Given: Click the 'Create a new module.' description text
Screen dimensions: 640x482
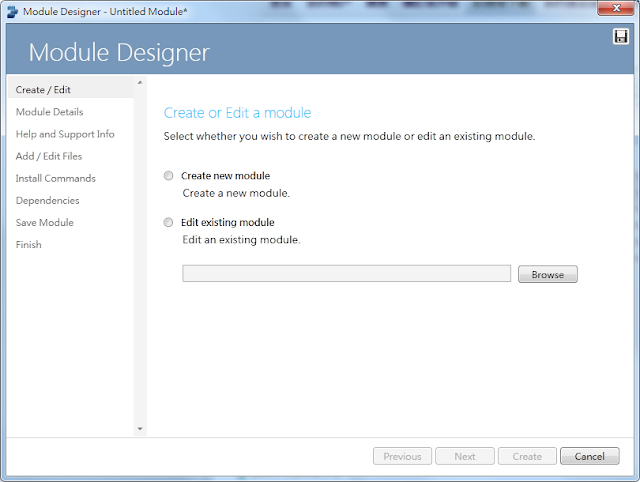Looking at the screenshot, I should [x=236, y=193].
